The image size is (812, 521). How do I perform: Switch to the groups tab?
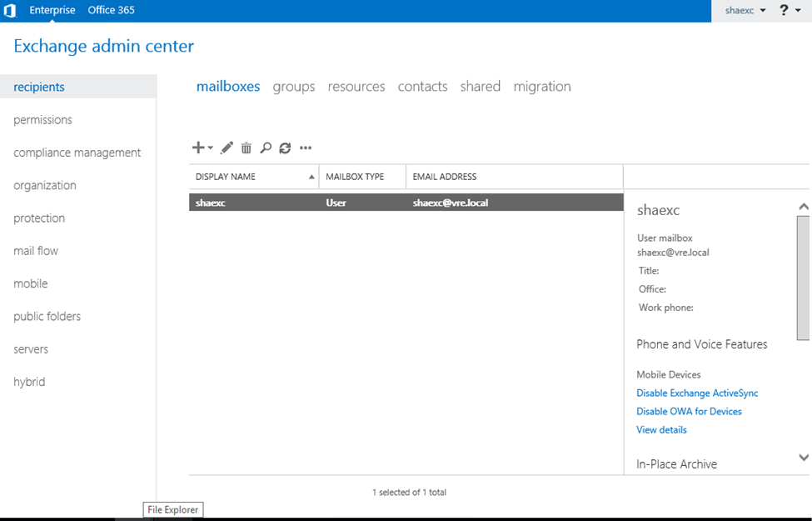pos(294,87)
